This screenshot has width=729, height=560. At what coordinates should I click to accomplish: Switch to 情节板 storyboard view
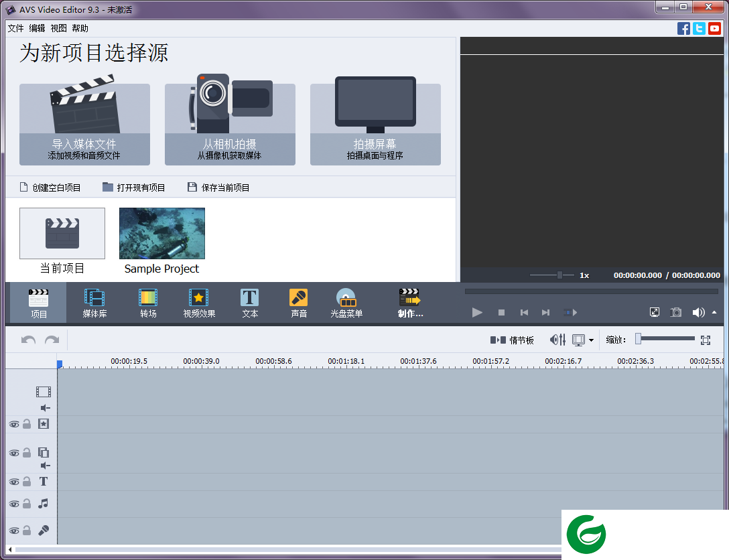pyautogui.click(x=512, y=340)
